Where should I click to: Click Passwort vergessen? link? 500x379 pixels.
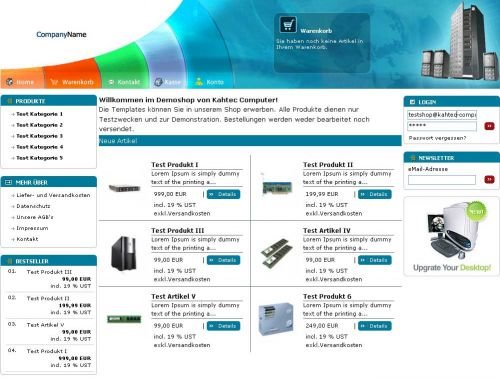(x=437, y=138)
